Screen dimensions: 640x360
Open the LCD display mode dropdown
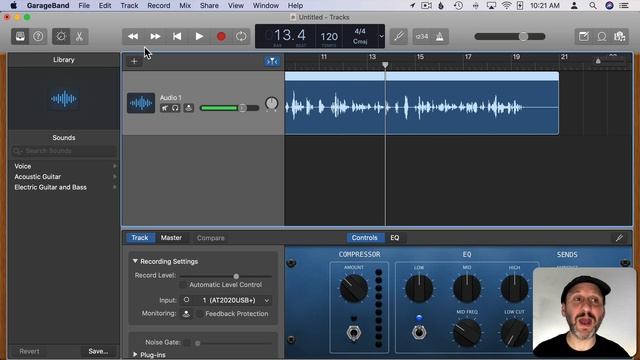381,36
